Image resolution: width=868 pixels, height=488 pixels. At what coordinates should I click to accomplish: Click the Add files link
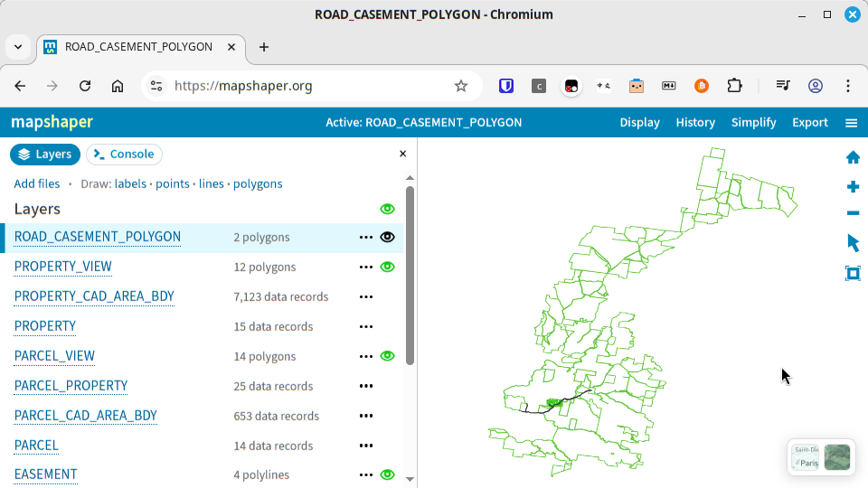point(36,183)
